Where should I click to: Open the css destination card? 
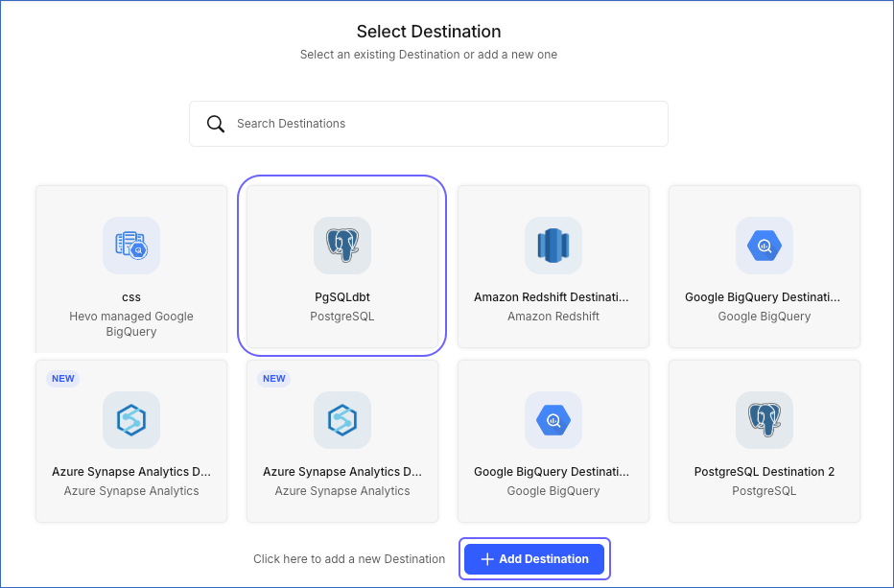(130, 267)
